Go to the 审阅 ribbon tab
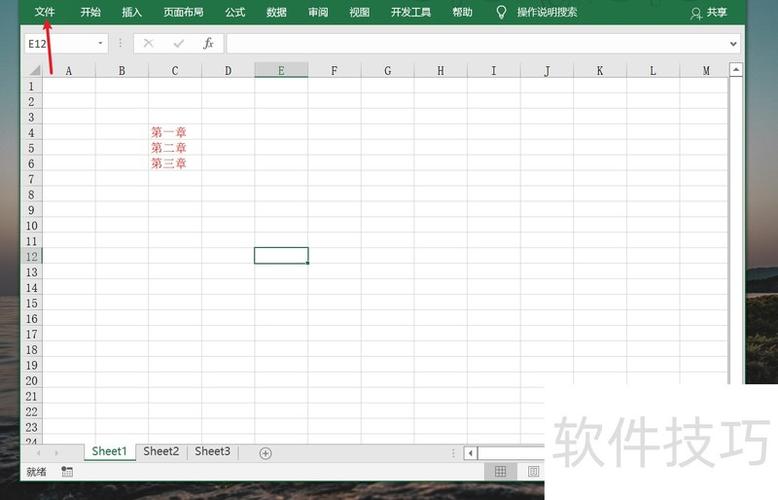Screen dimensions: 778x500 pos(318,12)
